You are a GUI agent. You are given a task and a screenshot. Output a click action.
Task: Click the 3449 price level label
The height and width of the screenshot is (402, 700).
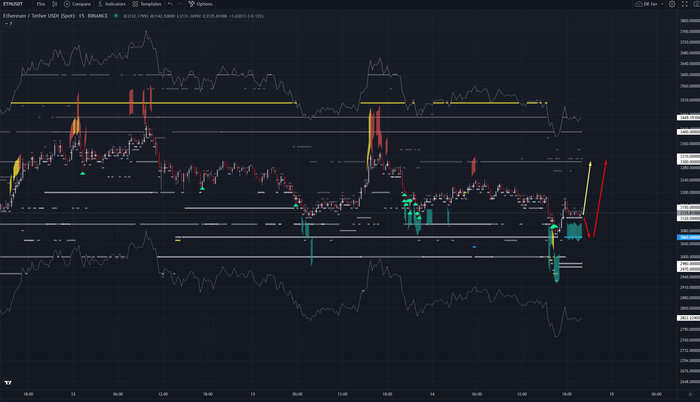point(688,117)
